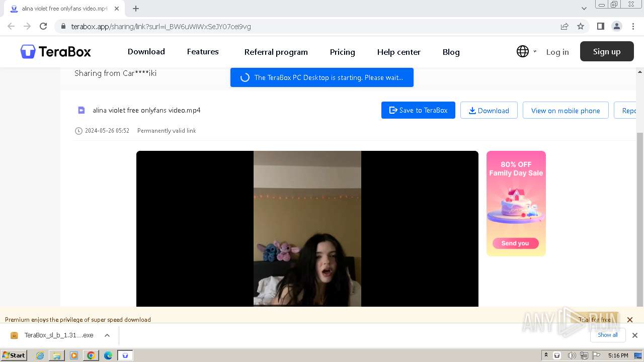Click the Download file button
This screenshot has width=644, height=362.
tap(489, 110)
